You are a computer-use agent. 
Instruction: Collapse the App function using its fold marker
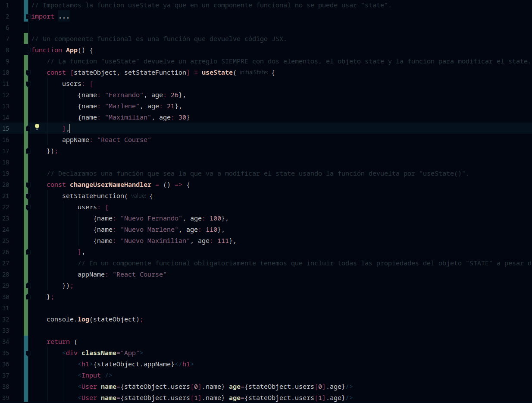click(x=28, y=50)
